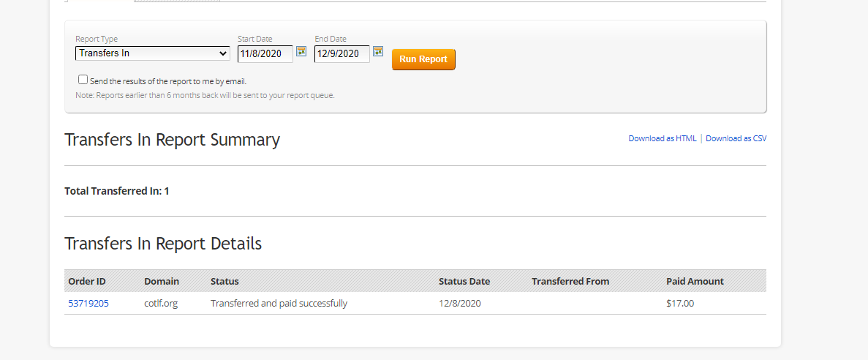Open the End Date calendar picker
The height and width of the screenshot is (360, 868).
click(378, 52)
